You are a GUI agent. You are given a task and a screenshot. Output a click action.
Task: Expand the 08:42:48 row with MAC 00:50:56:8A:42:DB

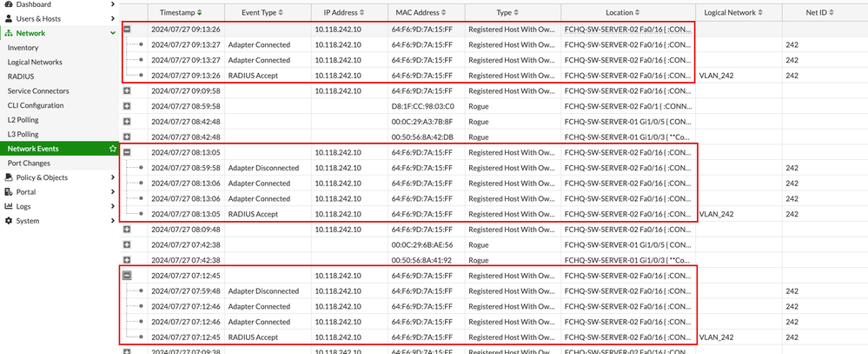point(127,137)
